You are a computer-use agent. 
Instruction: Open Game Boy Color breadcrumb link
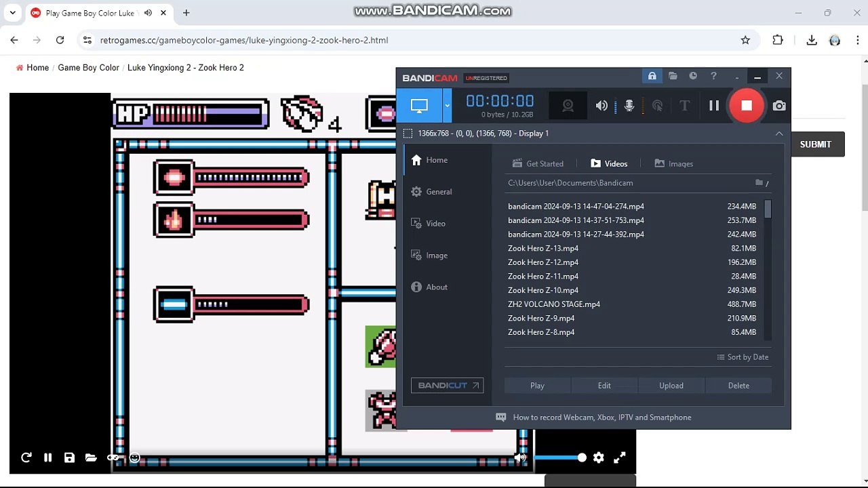coord(88,68)
